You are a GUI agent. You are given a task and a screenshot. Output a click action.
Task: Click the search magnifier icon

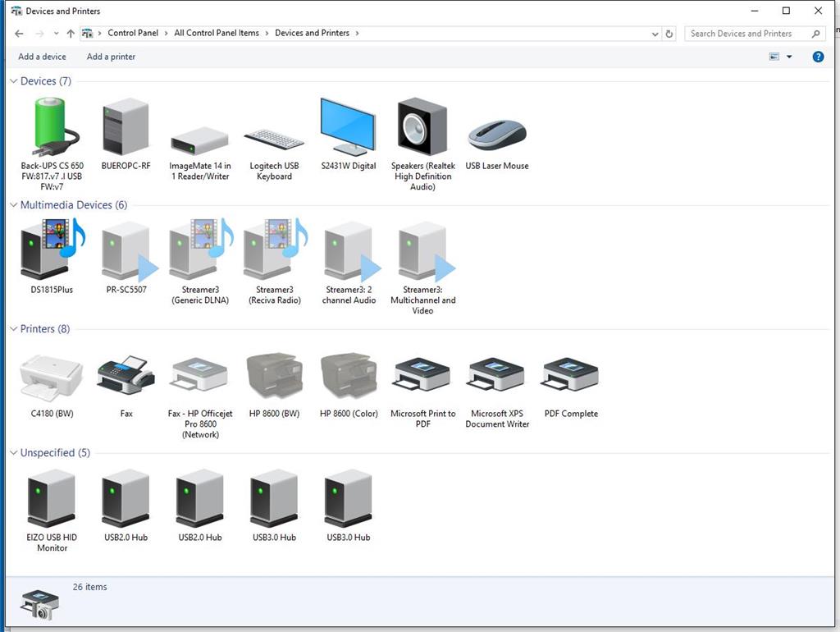[816, 34]
